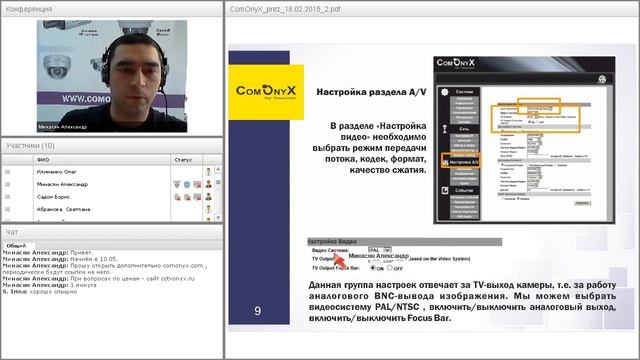Click the row handle icon beside Клименко Олег
This screenshot has width=640, height=360.
(x=7, y=172)
